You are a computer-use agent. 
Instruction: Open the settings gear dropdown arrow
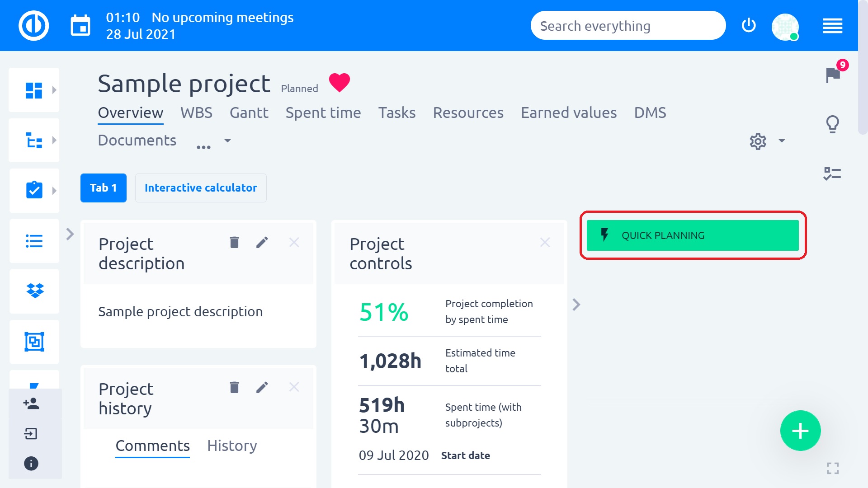[x=782, y=141]
